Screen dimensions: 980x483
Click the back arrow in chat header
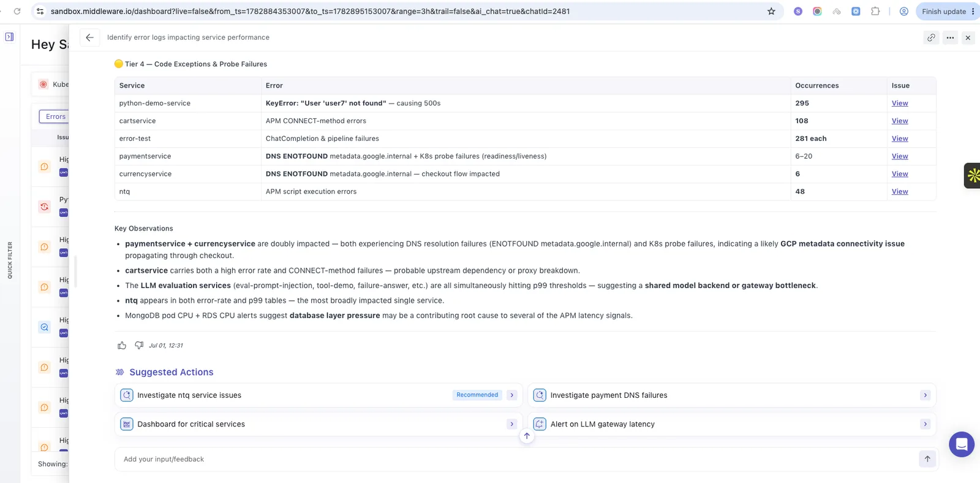click(x=89, y=37)
